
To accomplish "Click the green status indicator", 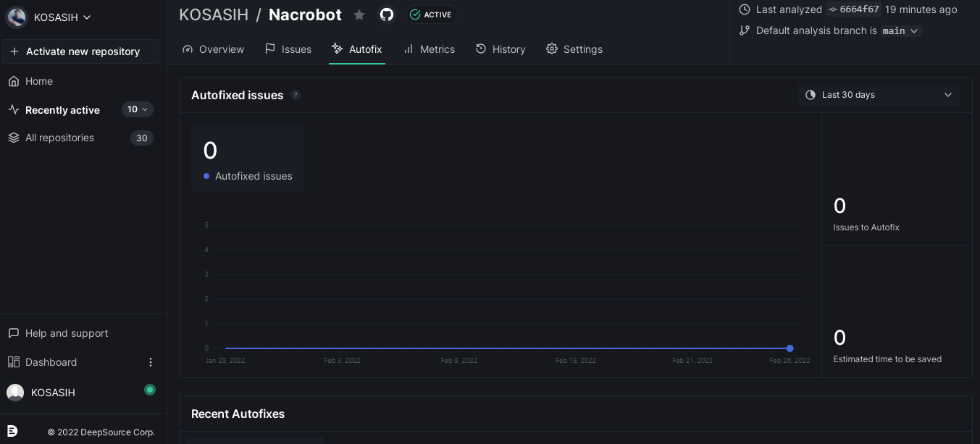I will click(150, 390).
